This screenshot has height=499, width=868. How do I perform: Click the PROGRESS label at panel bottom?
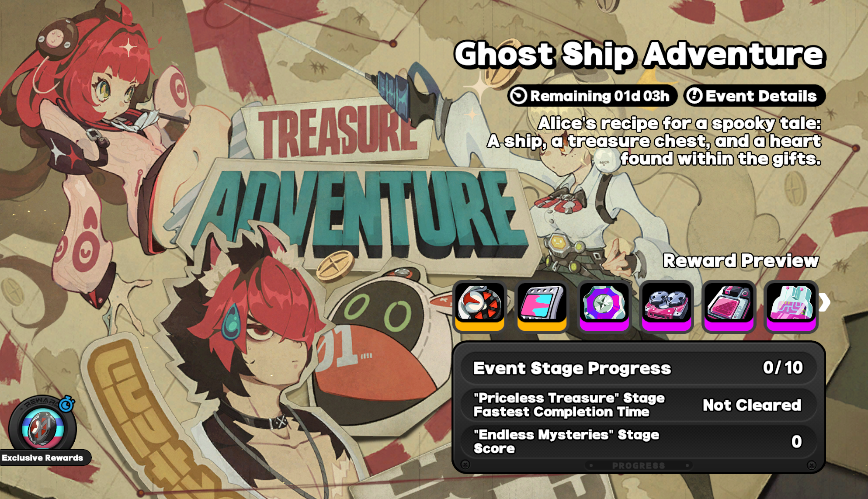(x=638, y=465)
